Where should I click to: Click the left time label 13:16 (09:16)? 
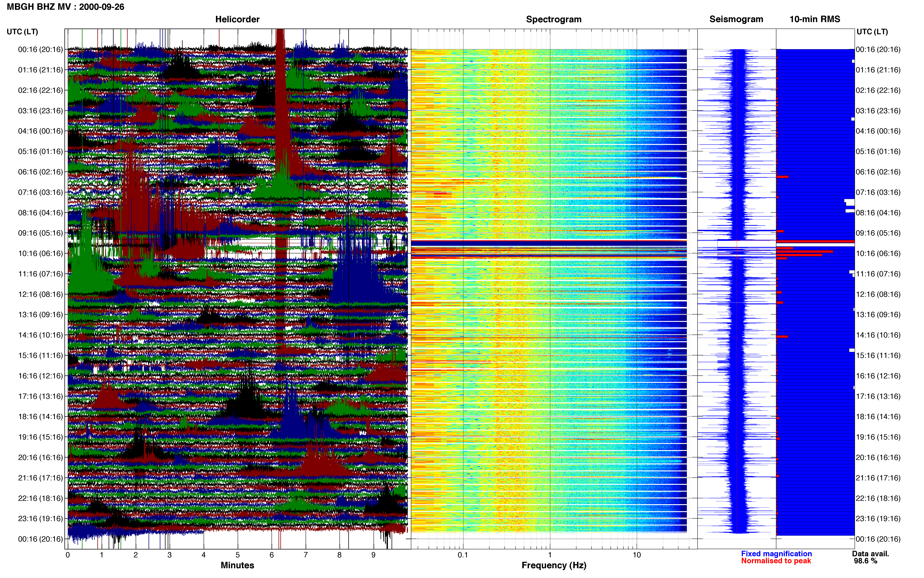pyautogui.click(x=41, y=315)
